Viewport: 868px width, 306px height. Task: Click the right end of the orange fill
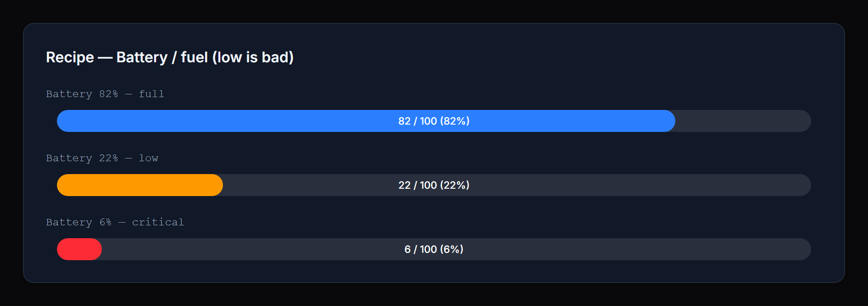[x=218, y=185]
